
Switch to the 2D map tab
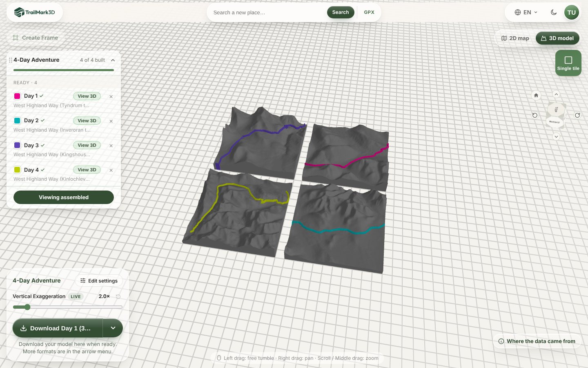(515, 38)
